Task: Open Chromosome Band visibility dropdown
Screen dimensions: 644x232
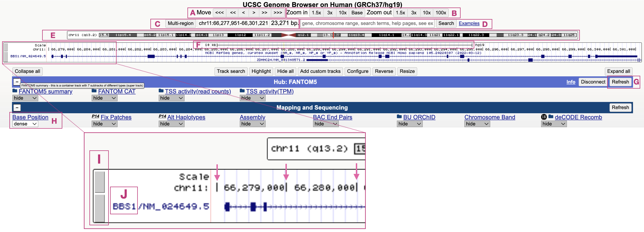Action: click(x=477, y=124)
